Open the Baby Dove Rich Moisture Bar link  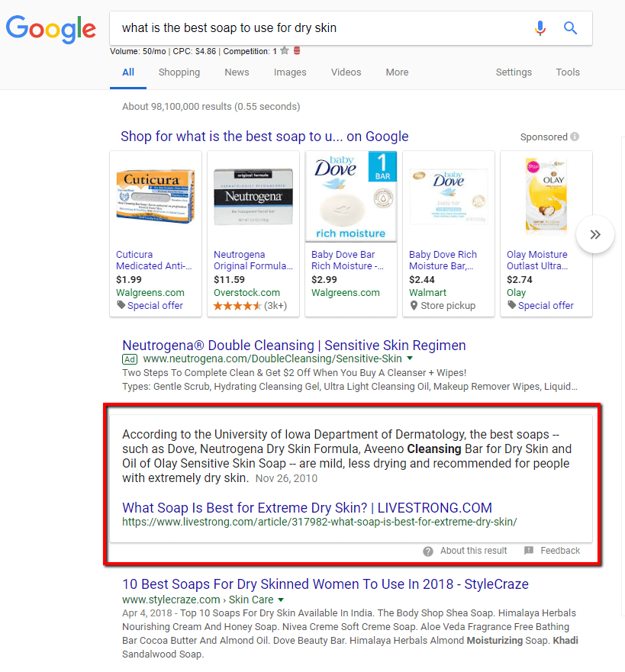pyautogui.click(x=443, y=260)
